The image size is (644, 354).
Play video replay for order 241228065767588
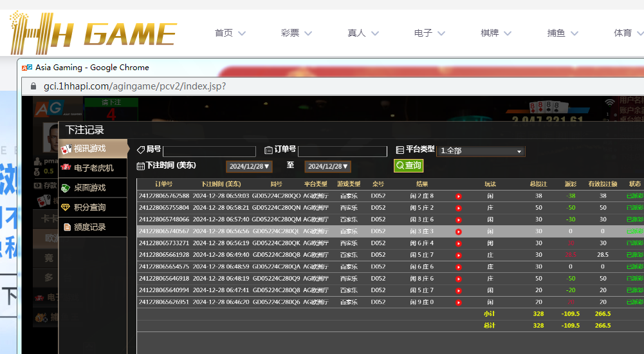(459, 196)
